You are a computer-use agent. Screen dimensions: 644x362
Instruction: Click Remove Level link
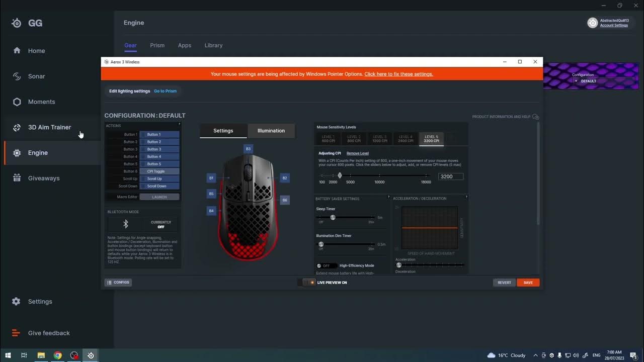tap(358, 153)
